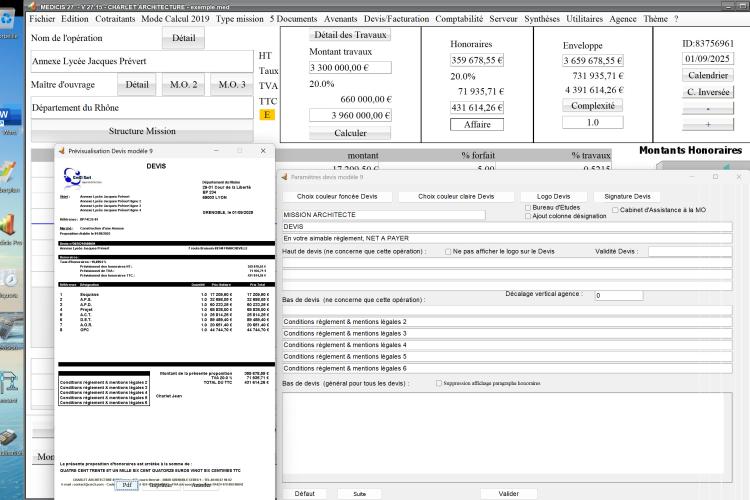Open the Serveur menu

(503, 19)
